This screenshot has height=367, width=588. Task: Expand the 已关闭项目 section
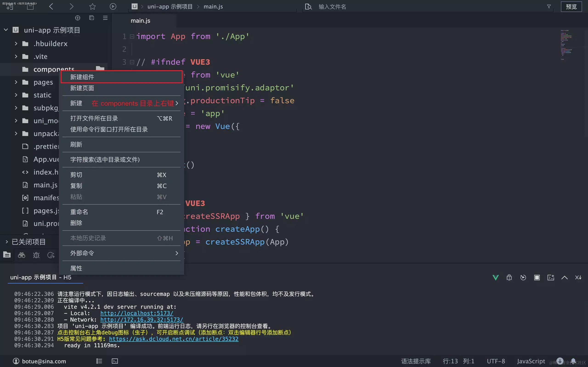coord(7,242)
